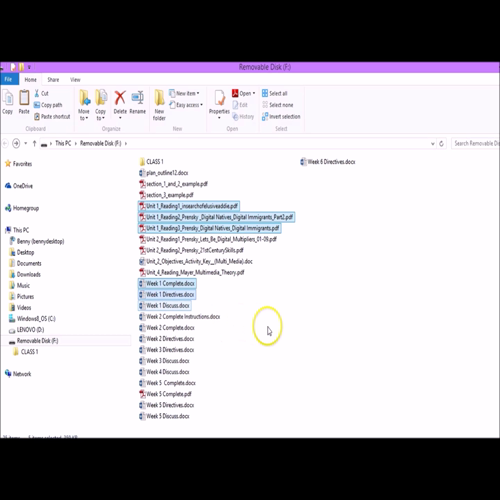Open the recent locations dropdown arrow
500x500 pixels.
coord(26,143)
